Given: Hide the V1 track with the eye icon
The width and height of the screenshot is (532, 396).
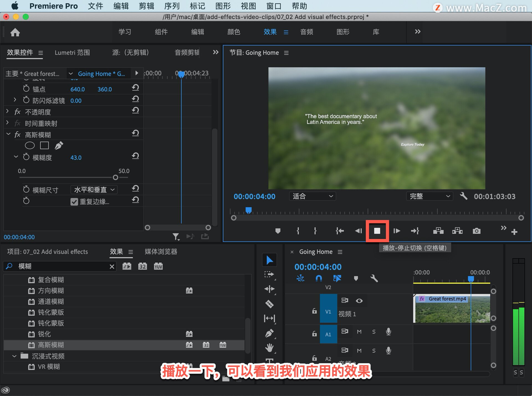Looking at the screenshot, I should point(359,301).
